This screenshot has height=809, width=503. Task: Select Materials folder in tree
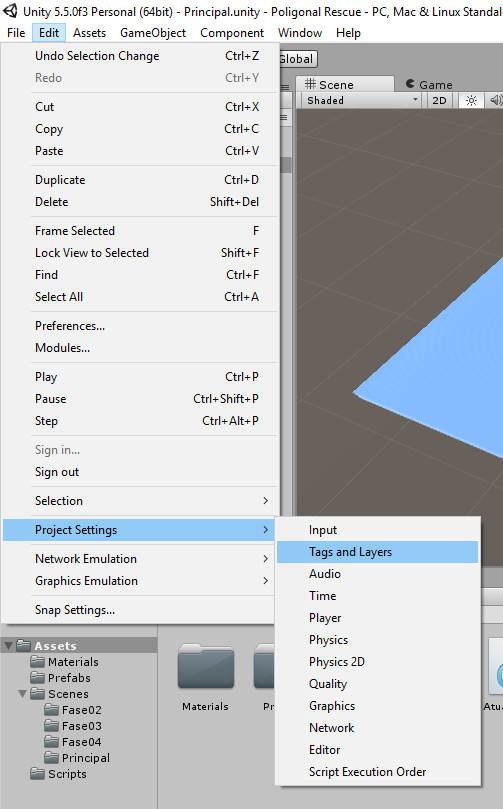click(64, 662)
